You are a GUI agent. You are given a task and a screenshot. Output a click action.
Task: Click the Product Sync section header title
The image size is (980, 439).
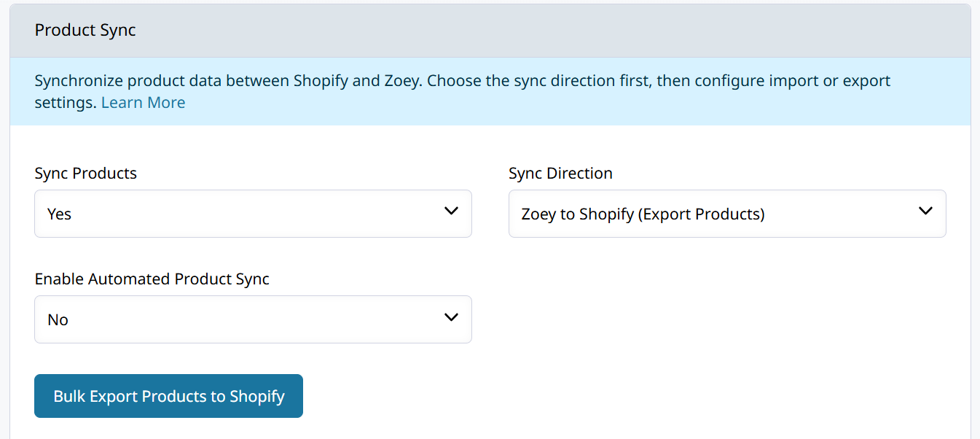point(85,31)
